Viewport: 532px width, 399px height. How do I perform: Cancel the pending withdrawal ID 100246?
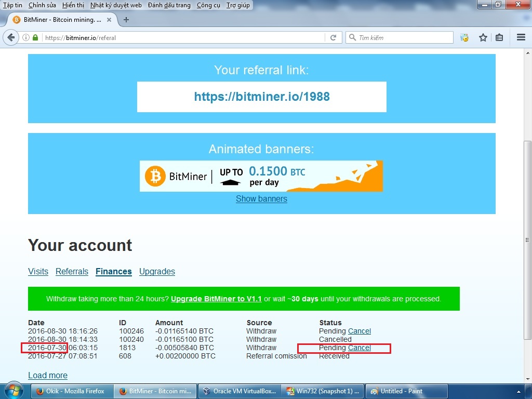[x=360, y=331]
